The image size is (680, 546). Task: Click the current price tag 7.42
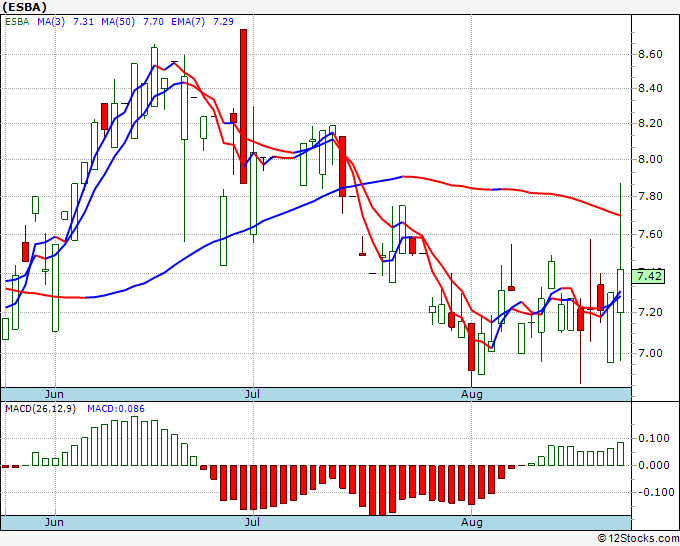tap(649, 276)
